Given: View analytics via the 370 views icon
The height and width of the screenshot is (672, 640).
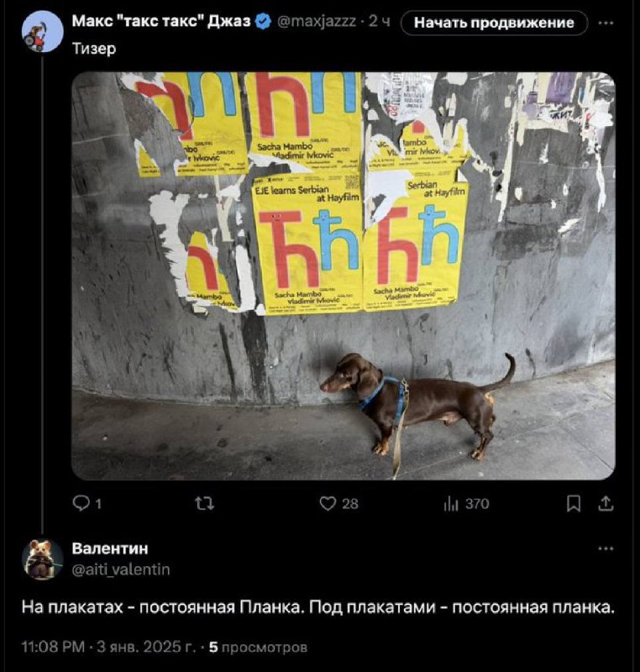Looking at the screenshot, I should (466, 503).
